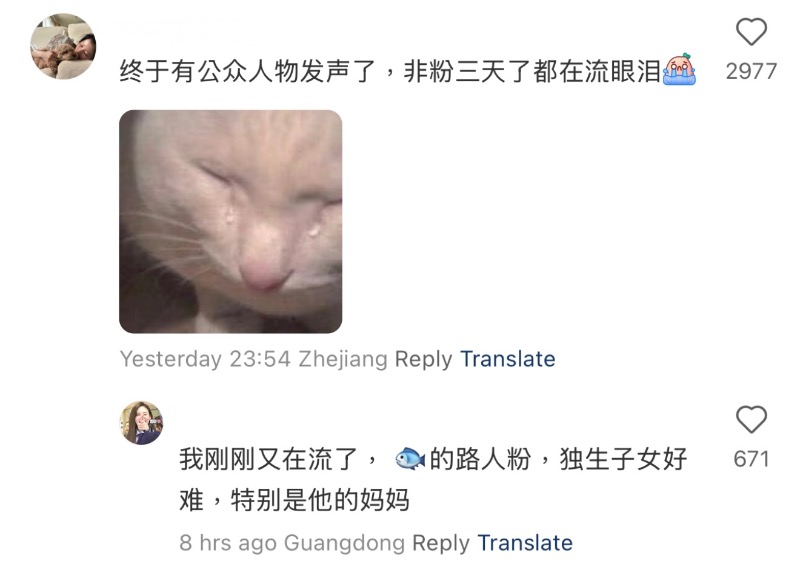This screenshot has width=800, height=564.
Task: Tap the 2977 like count
Action: click(751, 71)
